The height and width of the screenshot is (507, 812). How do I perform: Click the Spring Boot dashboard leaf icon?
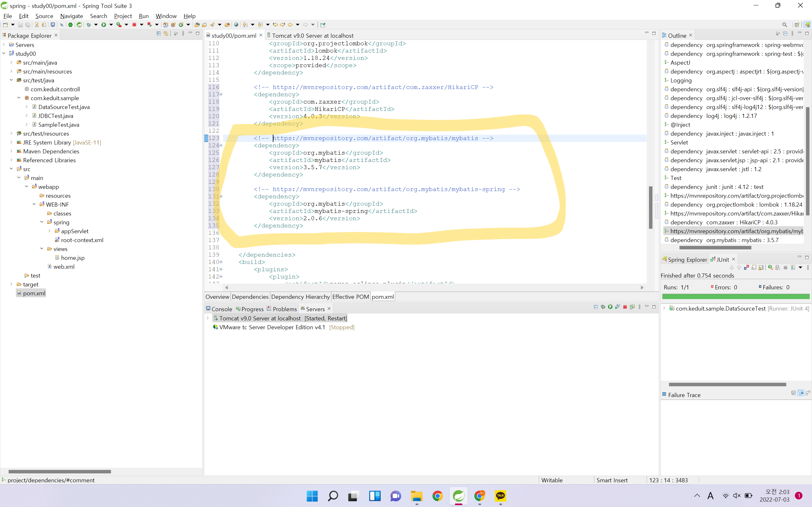[79, 24]
